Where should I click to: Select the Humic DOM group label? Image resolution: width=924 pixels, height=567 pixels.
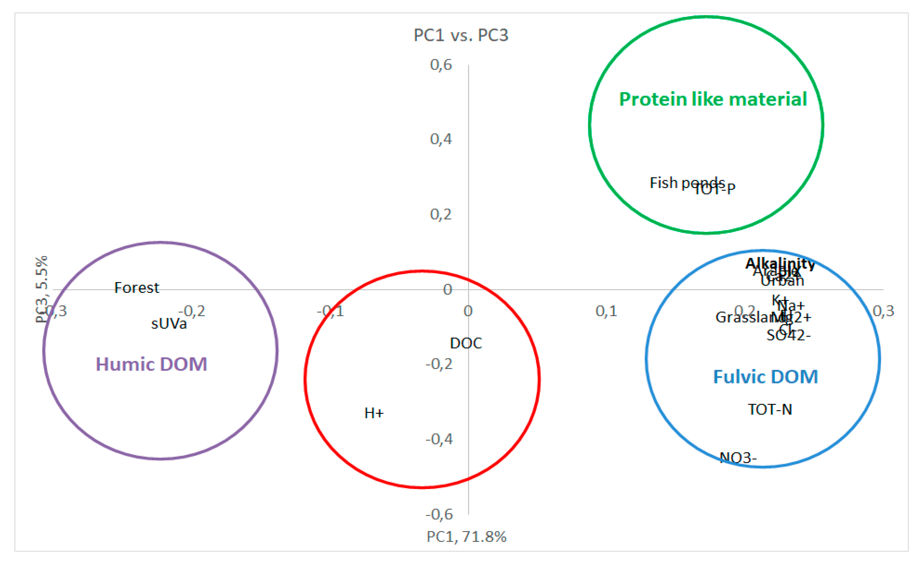coord(151,364)
